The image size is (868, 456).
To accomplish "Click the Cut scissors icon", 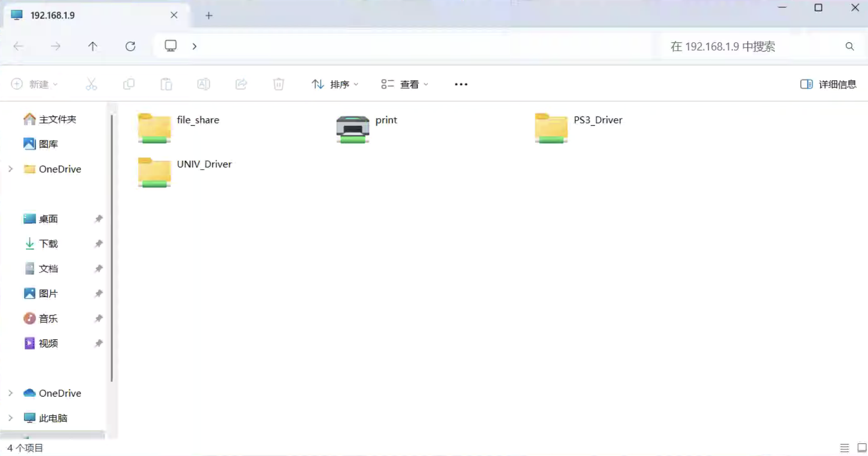I will pyautogui.click(x=91, y=84).
